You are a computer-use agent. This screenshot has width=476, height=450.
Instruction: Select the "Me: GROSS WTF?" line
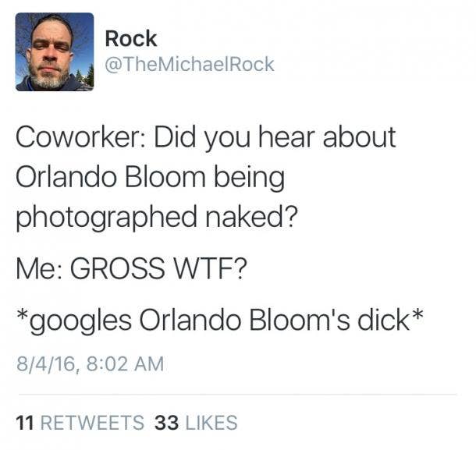coord(131,268)
